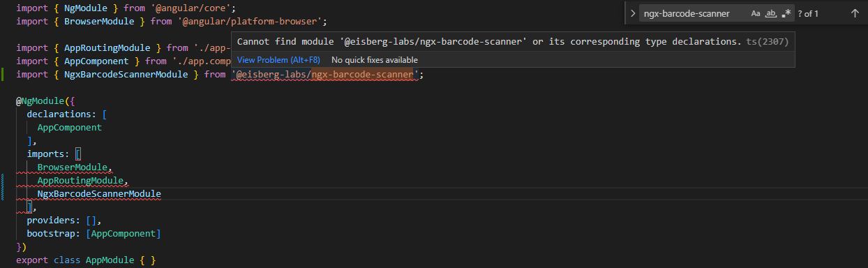Click AppRoutingModule in the imports array

pyautogui.click(x=80, y=181)
